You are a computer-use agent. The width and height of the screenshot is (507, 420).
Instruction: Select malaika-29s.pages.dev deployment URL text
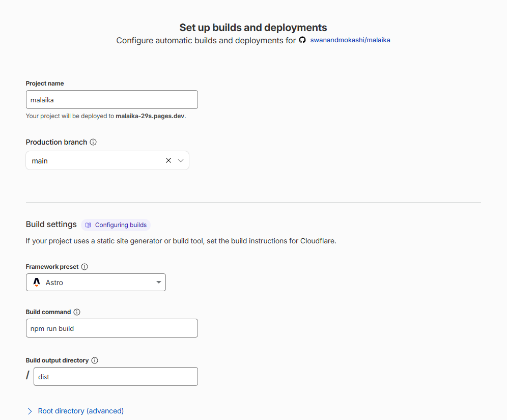150,116
